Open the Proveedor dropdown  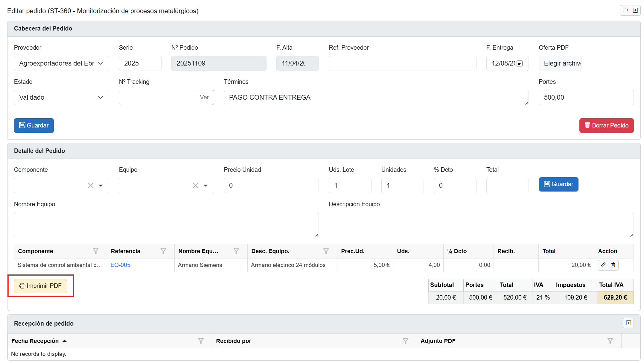coord(61,63)
